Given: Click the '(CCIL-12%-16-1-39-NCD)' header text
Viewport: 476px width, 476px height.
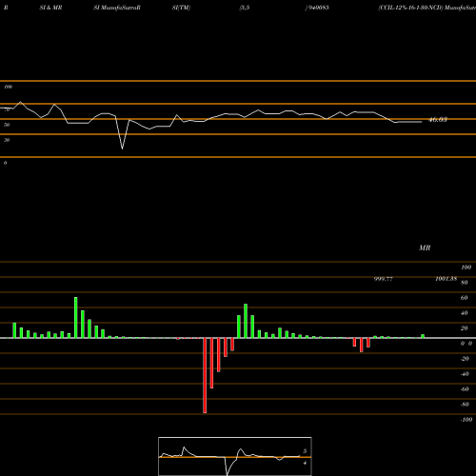Looking at the screenshot, I should tap(410, 8).
